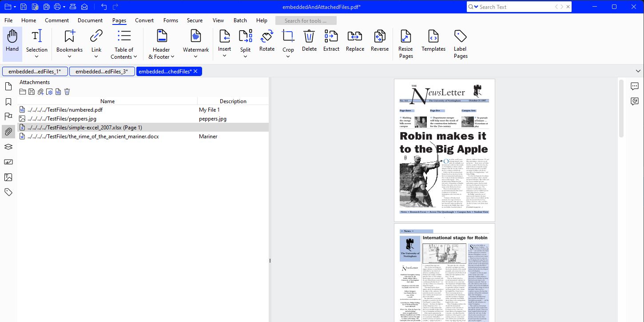644x322 pixels.
Task: Select the Hand tool
Action: click(12, 44)
